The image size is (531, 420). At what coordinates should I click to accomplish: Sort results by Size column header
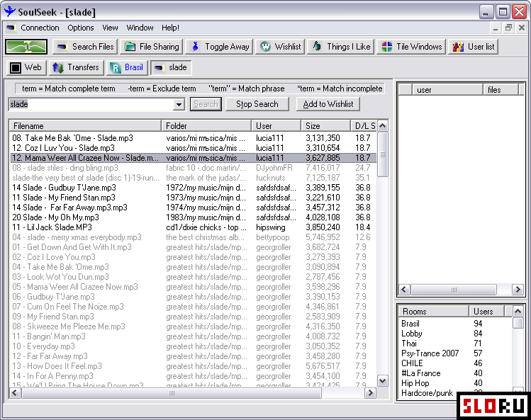tap(325, 126)
